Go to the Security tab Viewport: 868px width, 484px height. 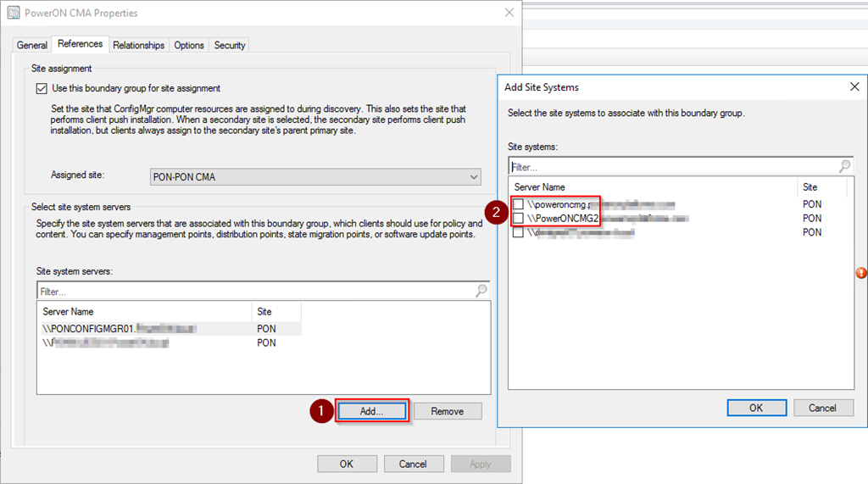230,45
